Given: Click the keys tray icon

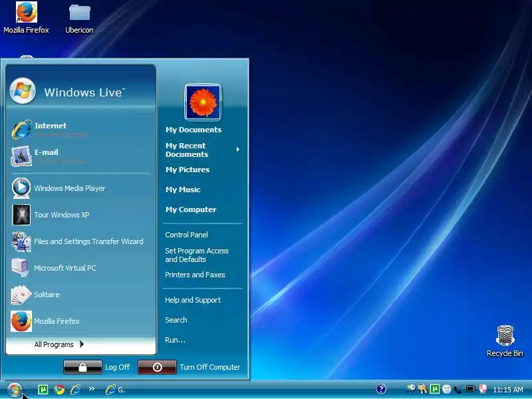Looking at the screenshot, I should tap(422, 389).
